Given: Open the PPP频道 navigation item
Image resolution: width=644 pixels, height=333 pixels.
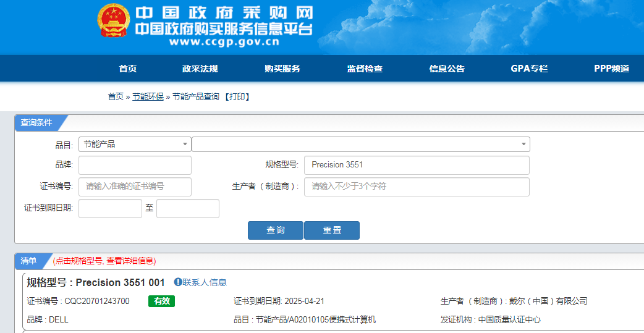Looking at the screenshot, I should pyautogui.click(x=612, y=69).
